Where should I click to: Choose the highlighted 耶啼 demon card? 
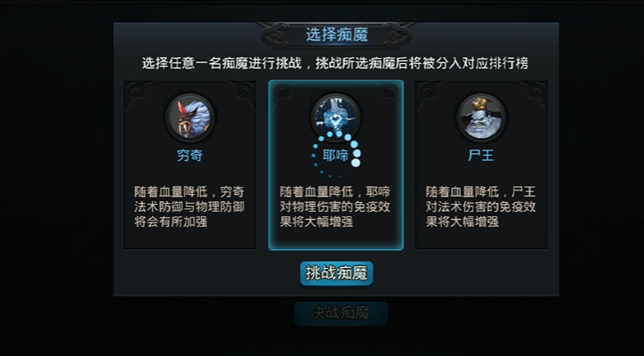pyautogui.click(x=336, y=165)
